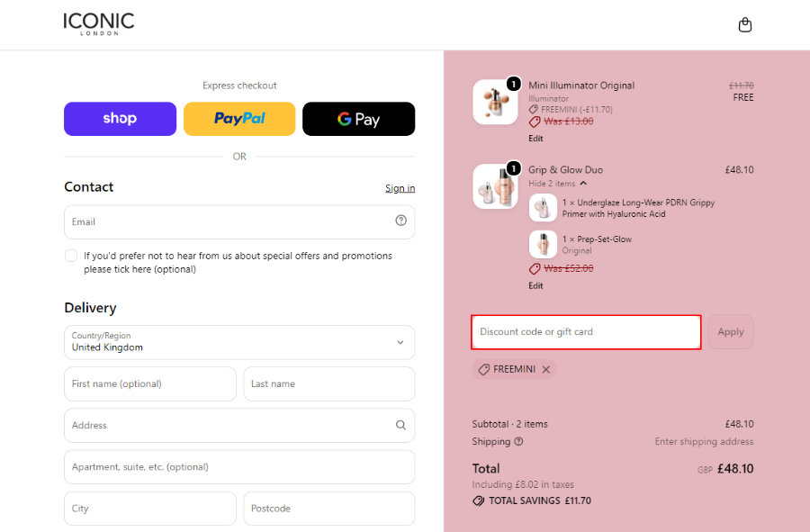The image size is (810, 532).
Task: Edit the Grip & Glow Duo item
Action: (535, 285)
